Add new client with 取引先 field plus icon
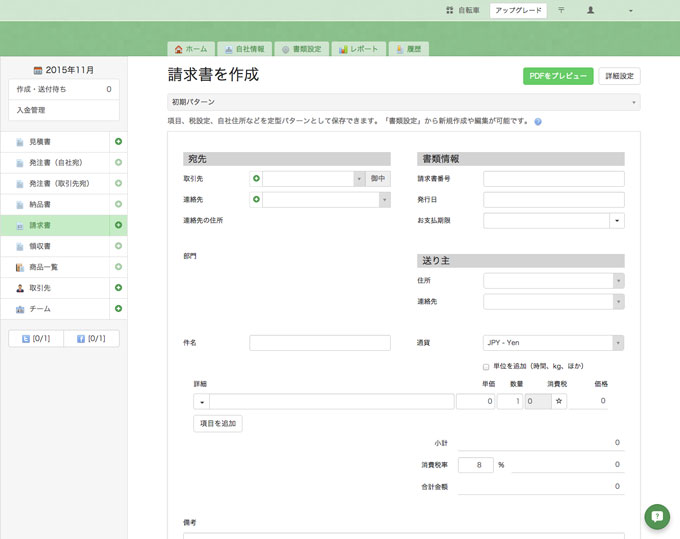 [256, 178]
